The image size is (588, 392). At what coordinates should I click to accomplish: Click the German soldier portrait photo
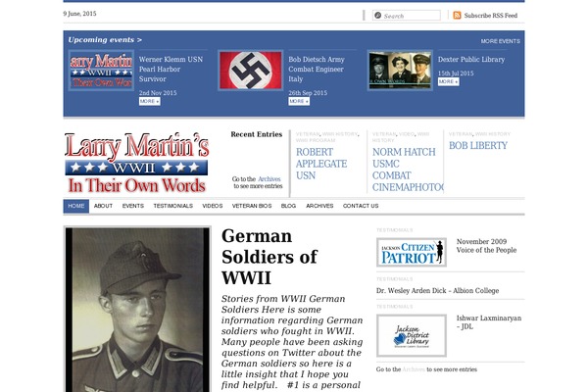137,310
